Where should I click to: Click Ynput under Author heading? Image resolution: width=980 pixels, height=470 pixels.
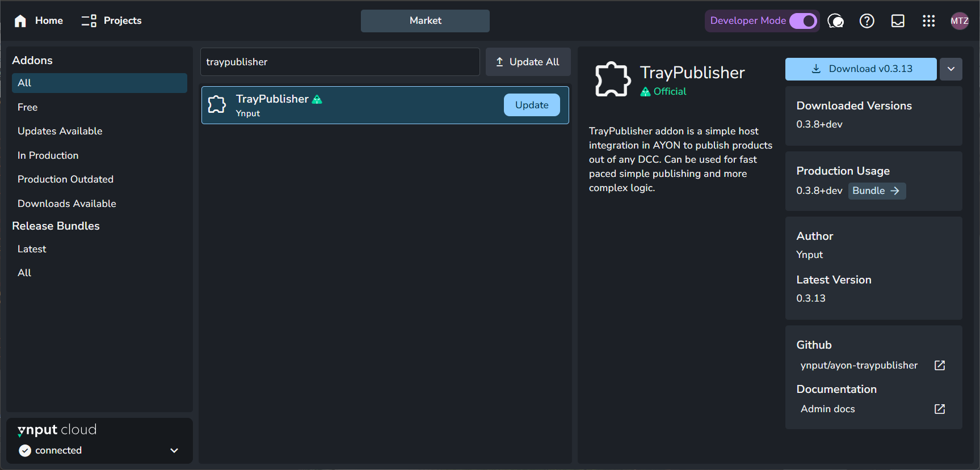809,255
